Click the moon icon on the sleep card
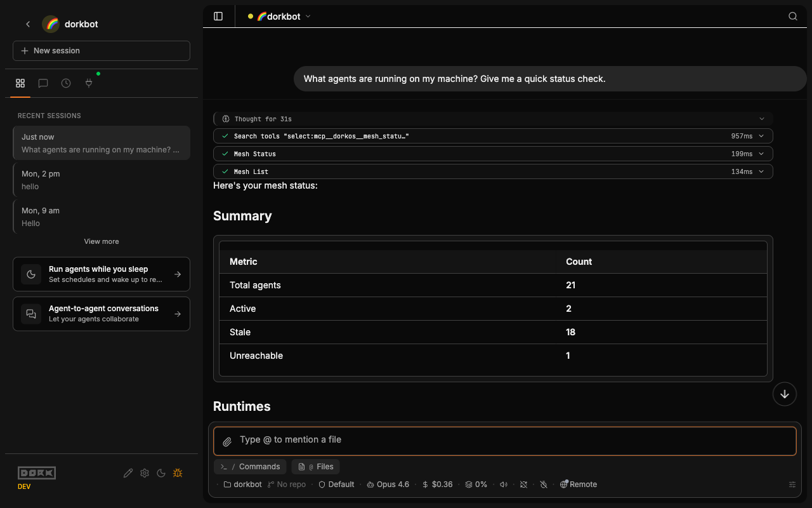Viewport: 812px width, 508px height. click(x=31, y=274)
